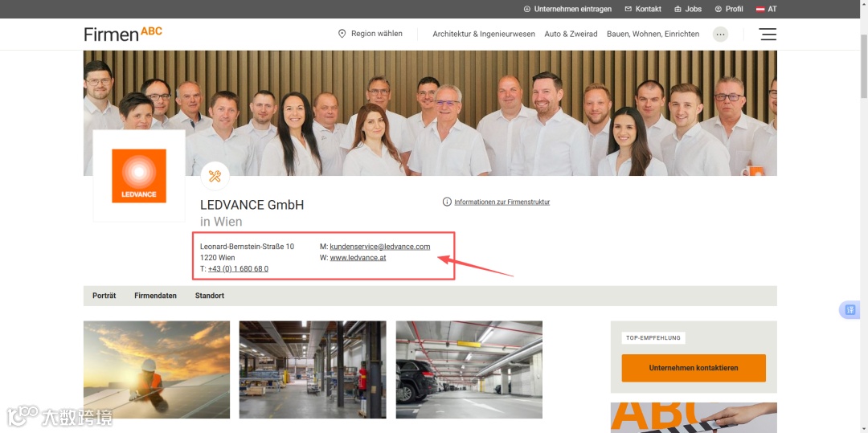This screenshot has height=433, width=868.
Task: Open Architektur & Ingenieurwesen category
Action: (484, 35)
